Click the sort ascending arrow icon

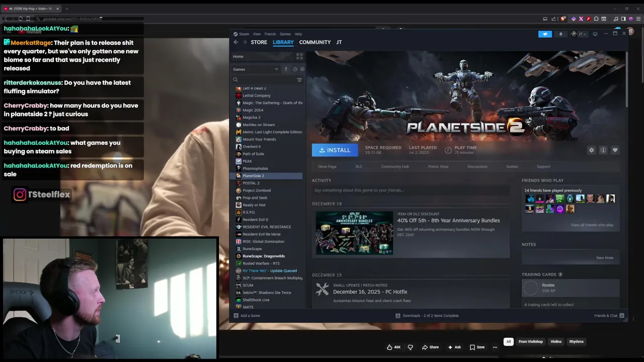286,69
